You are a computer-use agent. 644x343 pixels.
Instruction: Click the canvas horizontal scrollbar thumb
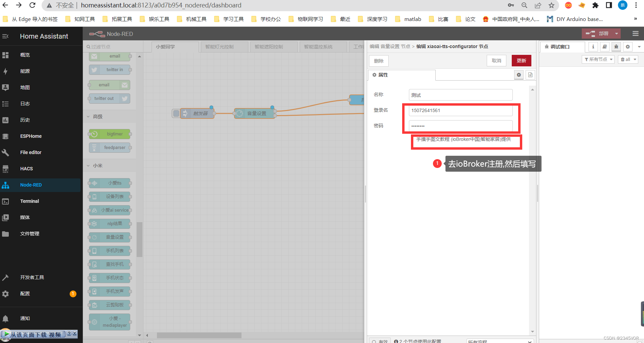point(199,335)
